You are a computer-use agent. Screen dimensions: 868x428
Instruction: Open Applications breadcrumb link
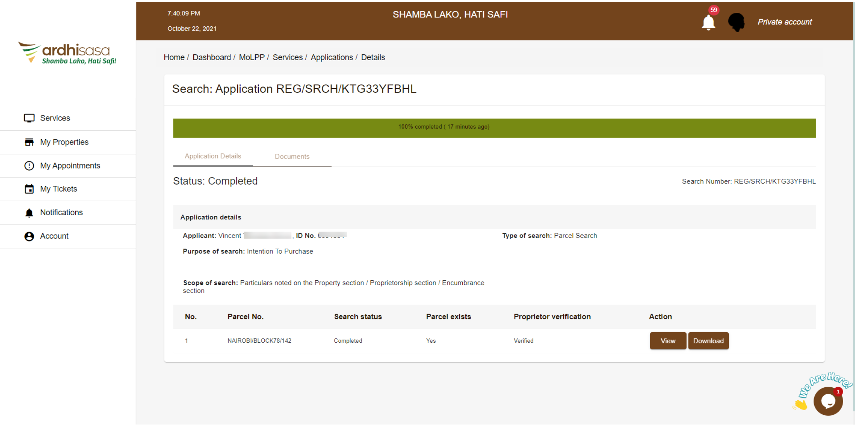(332, 57)
